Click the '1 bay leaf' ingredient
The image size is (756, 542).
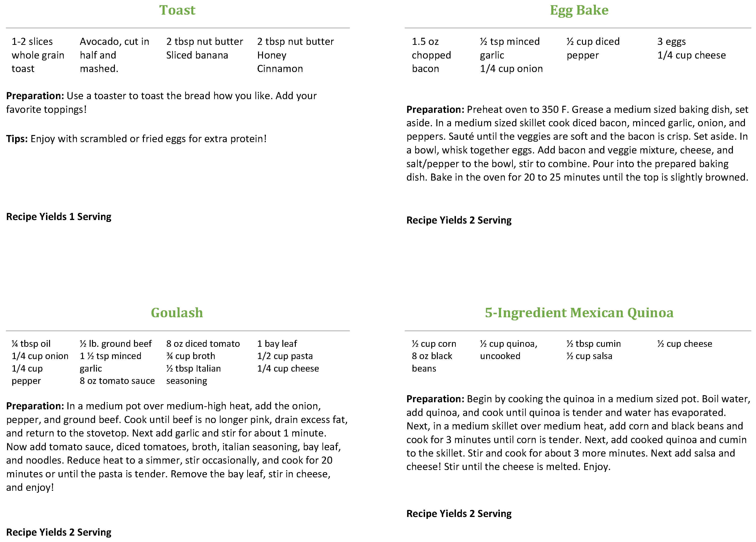[x=277, y=344]
